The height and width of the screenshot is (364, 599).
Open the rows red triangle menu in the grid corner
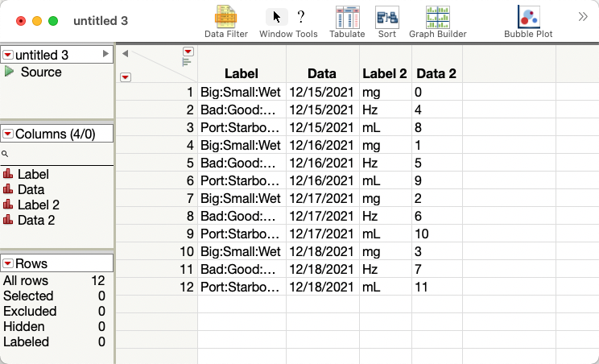pyautogui.click(x=125, y=77)
